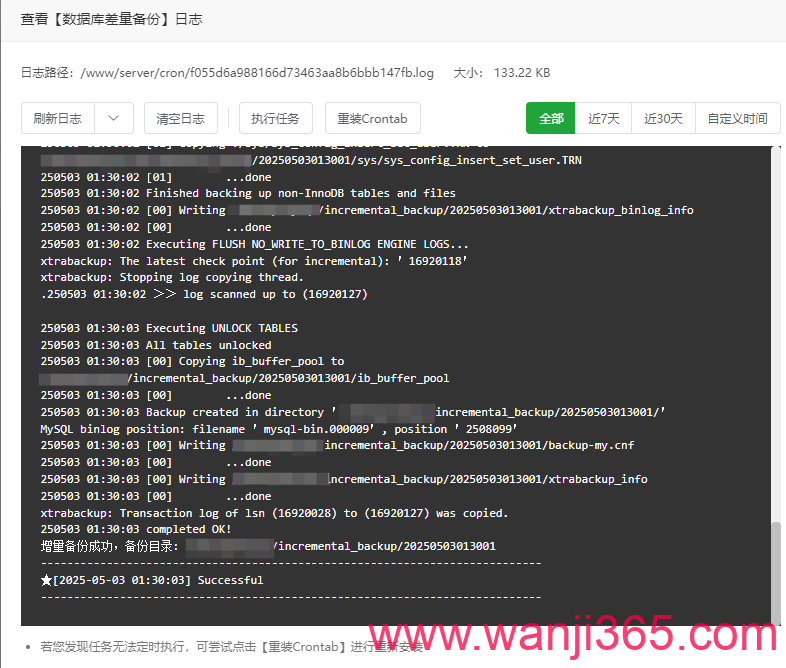Click the line 'Backup created in directory'
This screenshot has width=786, height=668.
(x=353, y=412)
